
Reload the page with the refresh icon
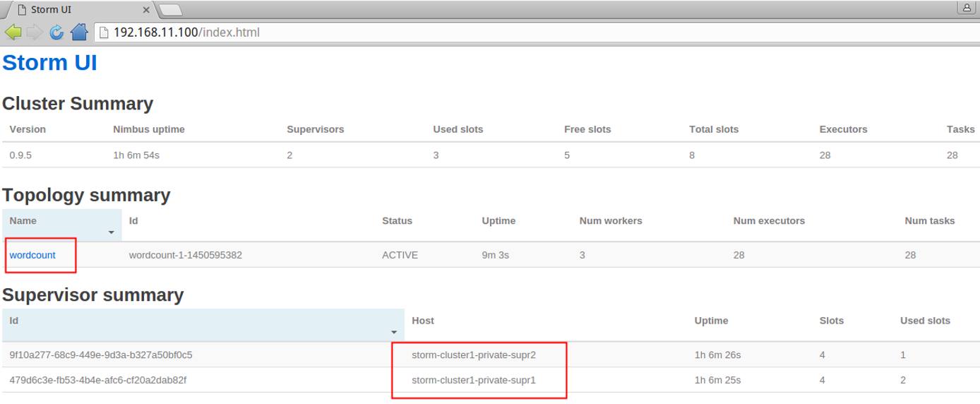56,32
